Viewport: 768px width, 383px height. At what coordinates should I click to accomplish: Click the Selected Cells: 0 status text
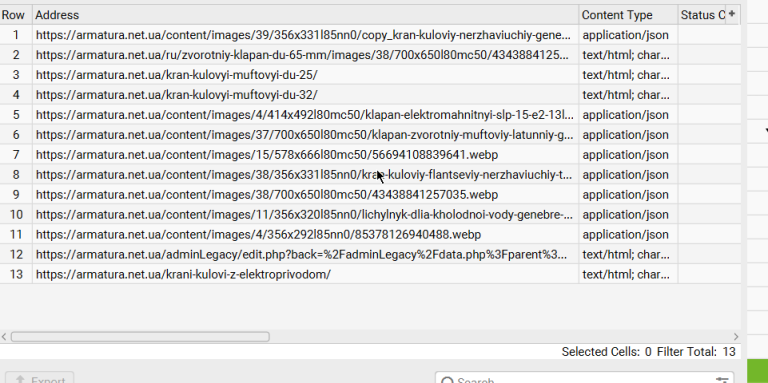coord(606,352)
